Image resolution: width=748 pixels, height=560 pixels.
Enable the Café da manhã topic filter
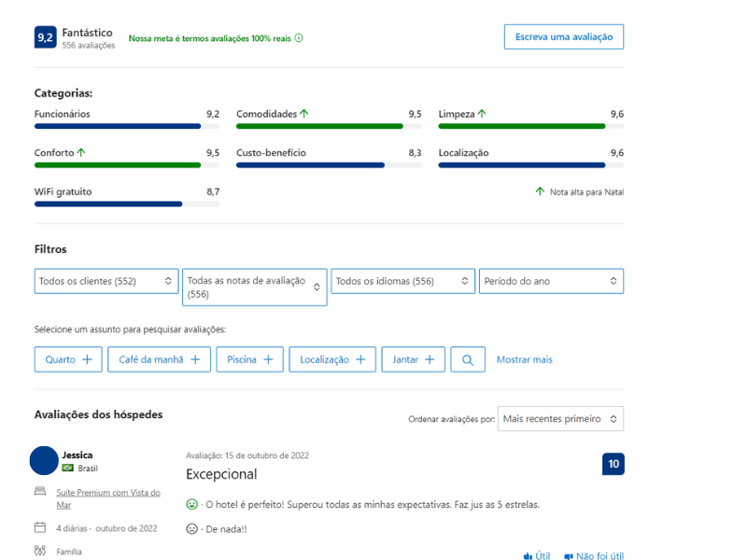(159, 359)
